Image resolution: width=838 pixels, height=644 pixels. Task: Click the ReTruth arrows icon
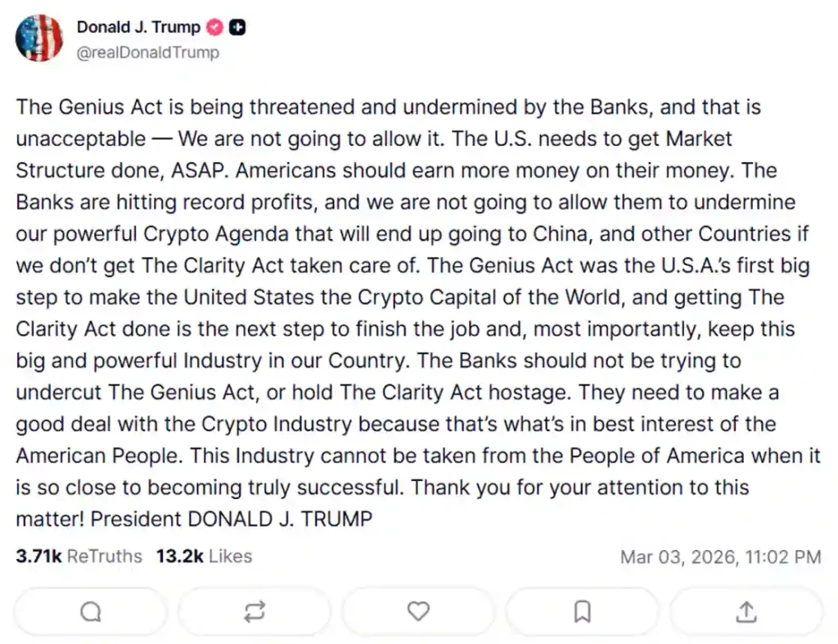tap(254, 611)
